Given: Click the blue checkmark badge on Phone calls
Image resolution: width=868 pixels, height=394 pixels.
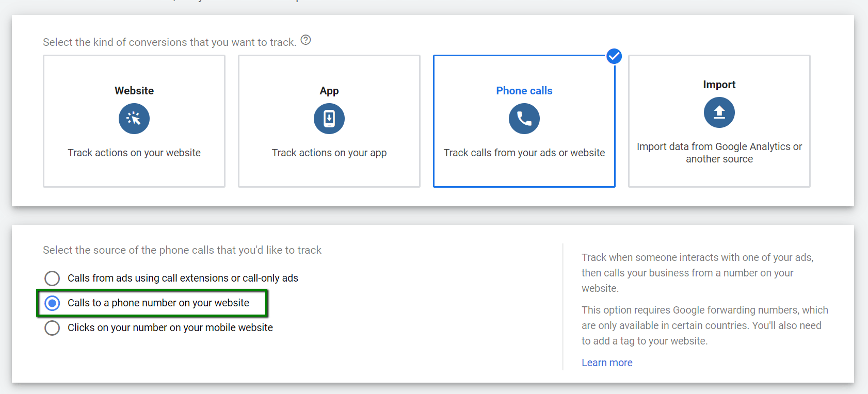Looking at the screenshot, I should 614,56.
